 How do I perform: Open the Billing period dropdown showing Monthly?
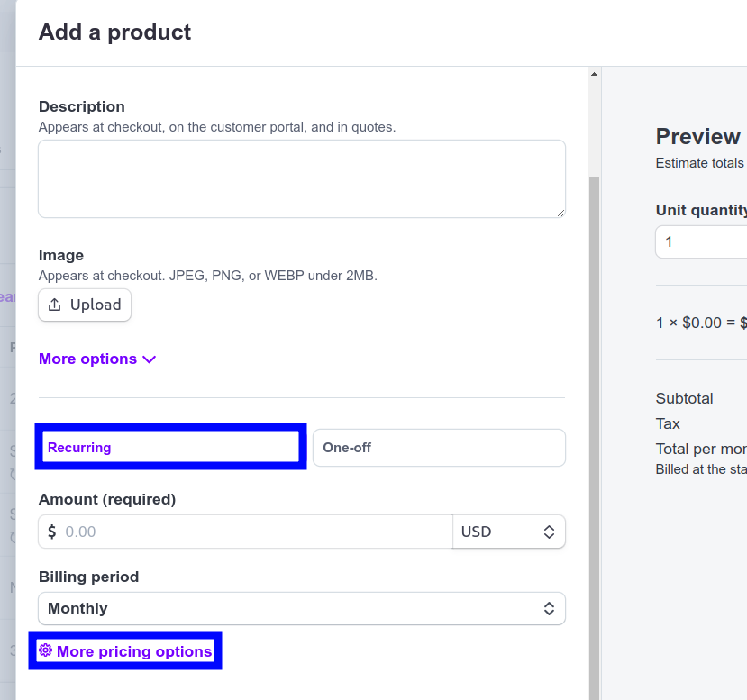coord(302,608)
